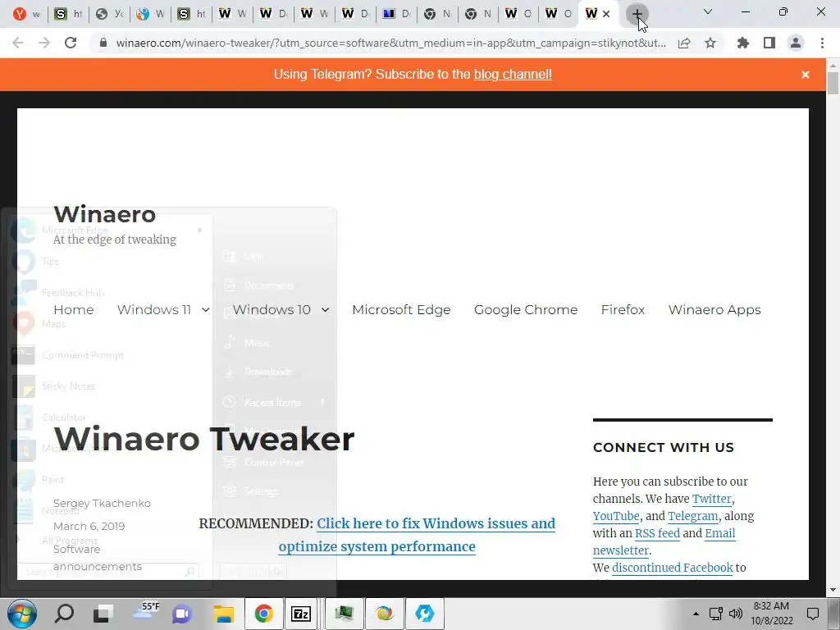Open taskbar Search magnifier

point(65,614)
